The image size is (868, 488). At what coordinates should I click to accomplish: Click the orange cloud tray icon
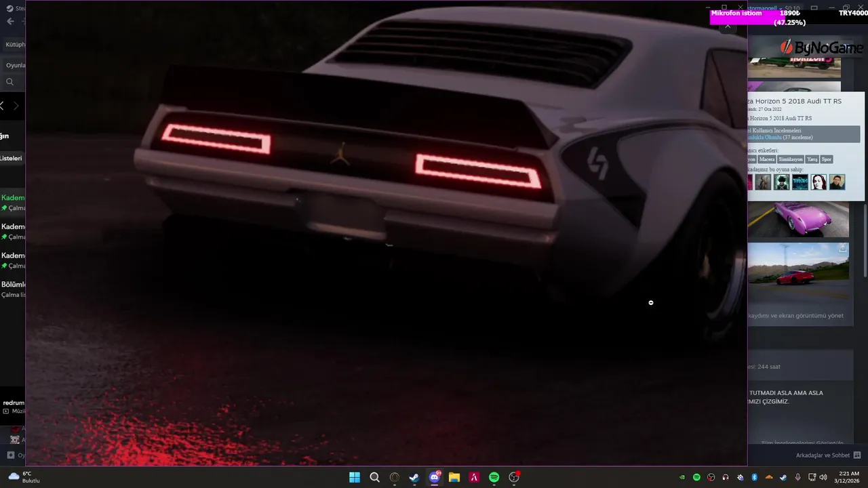[769, 477]
